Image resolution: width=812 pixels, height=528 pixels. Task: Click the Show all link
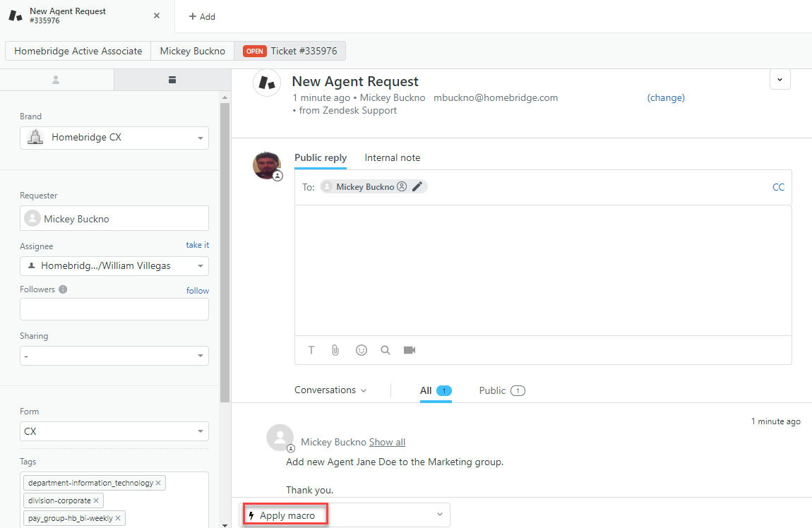[388, 443]
